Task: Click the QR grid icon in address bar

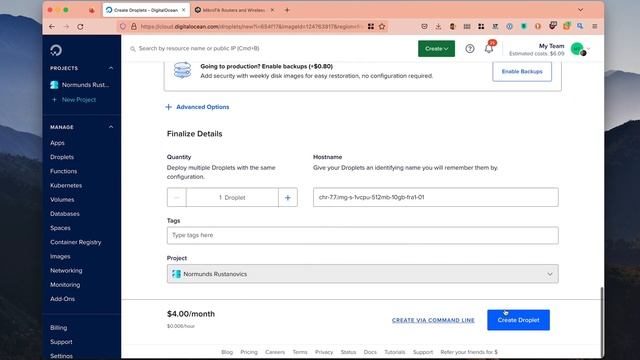Action: pyautogui.click(x=371, y=27)
